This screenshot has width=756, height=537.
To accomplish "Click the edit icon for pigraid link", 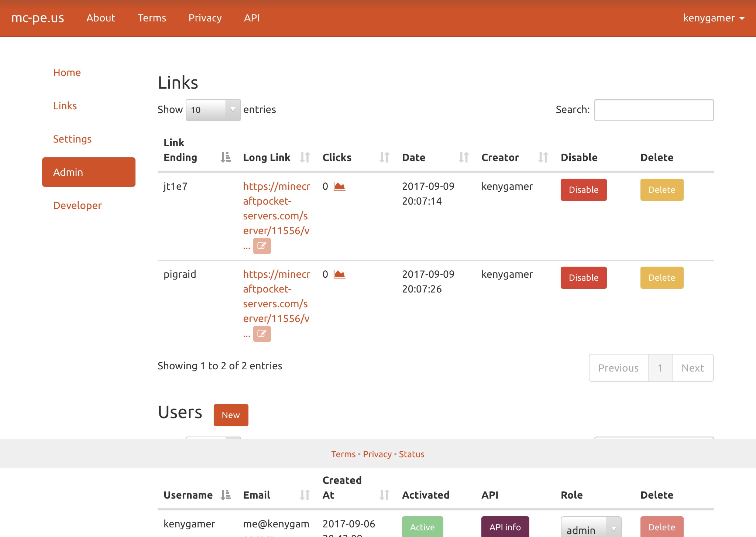I will point(262,334).
